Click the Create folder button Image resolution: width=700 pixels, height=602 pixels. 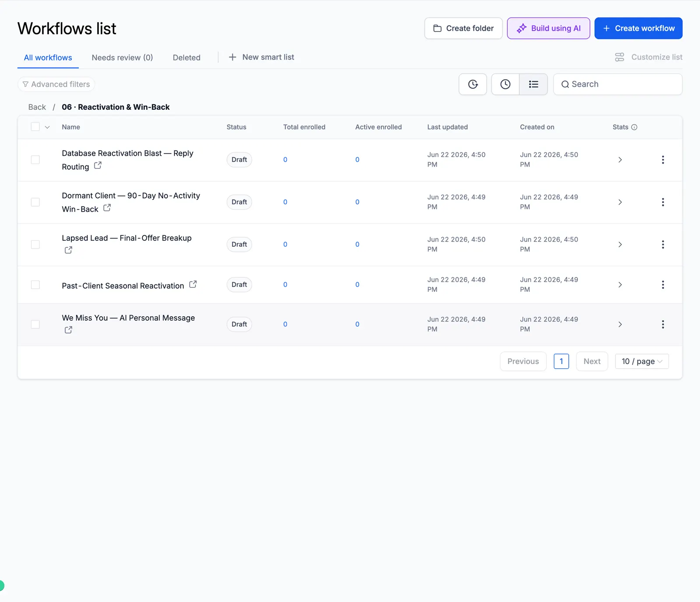tap(463, 28)
